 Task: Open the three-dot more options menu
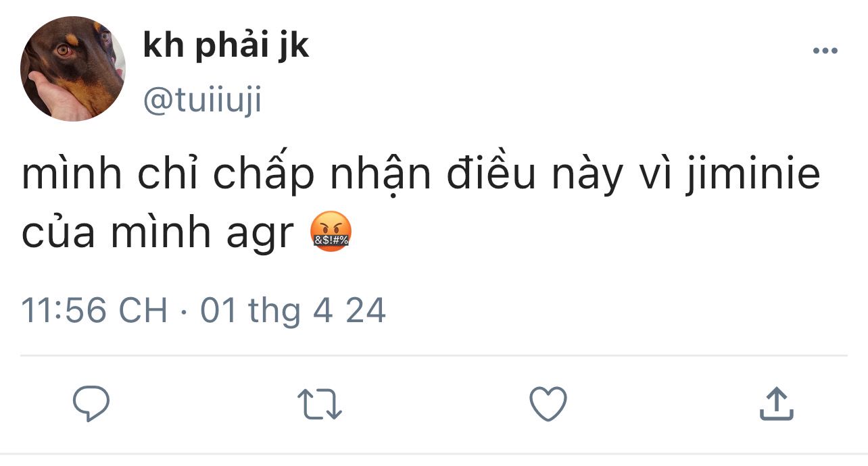[825, 51]
